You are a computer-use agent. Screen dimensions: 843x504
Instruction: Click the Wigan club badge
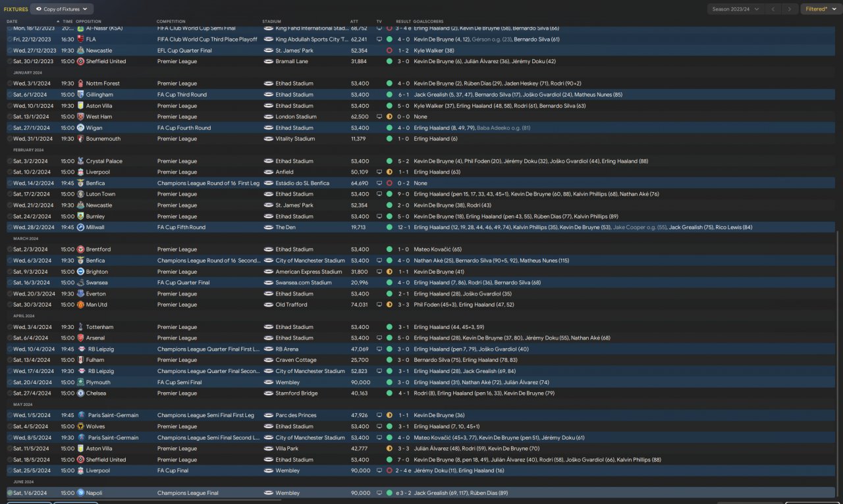click(x=80, y=128)
